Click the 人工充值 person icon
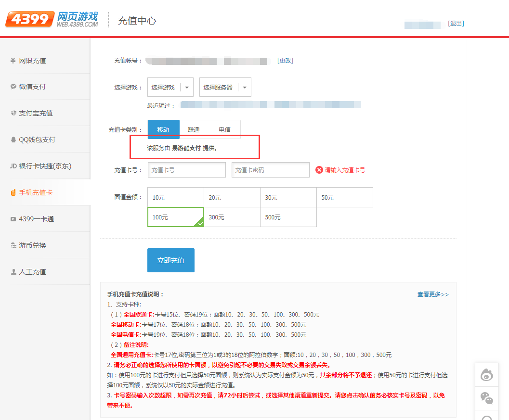The height and width of the screenshot is (420, 509). pyautogui.click(x=13, y=272)
